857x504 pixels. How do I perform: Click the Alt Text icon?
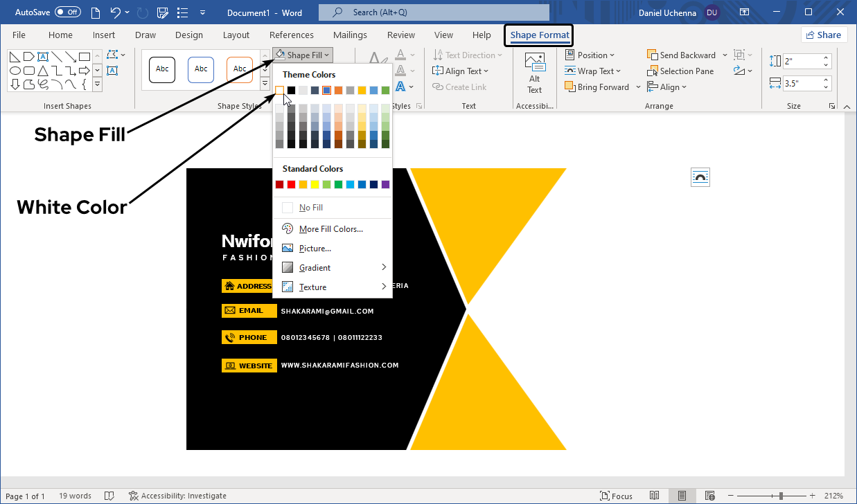(x=534, y=73)
